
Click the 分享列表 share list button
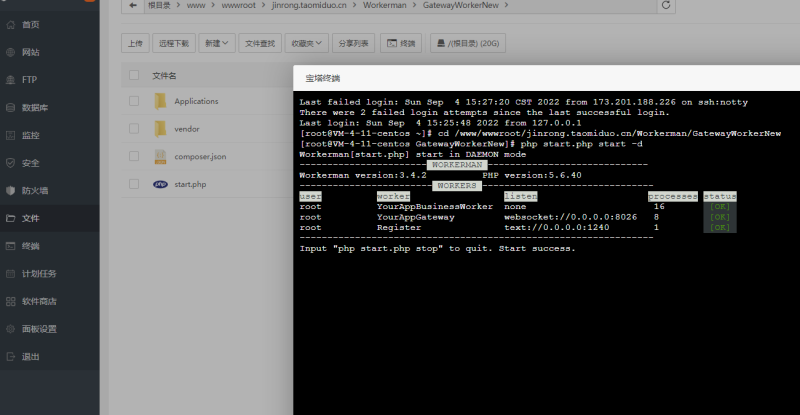354,43
